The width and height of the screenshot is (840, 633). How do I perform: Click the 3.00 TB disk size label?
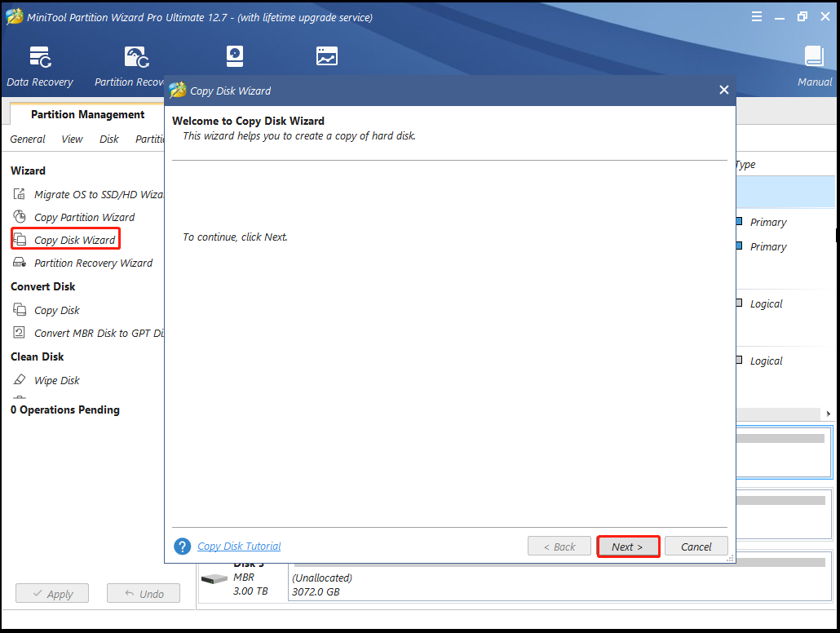coord(250,591)
